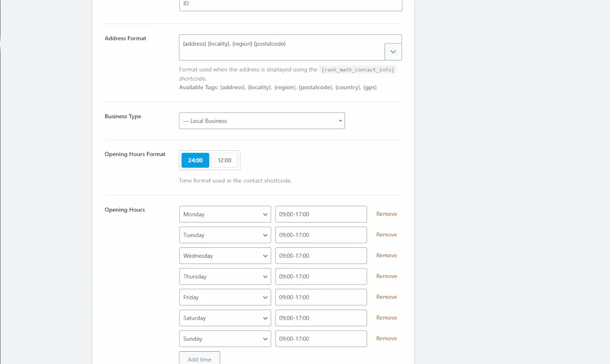Open the Wednesday day dropdown
Image resolution: width=610 pixels, height=364 pixels.
pos(225,256)
